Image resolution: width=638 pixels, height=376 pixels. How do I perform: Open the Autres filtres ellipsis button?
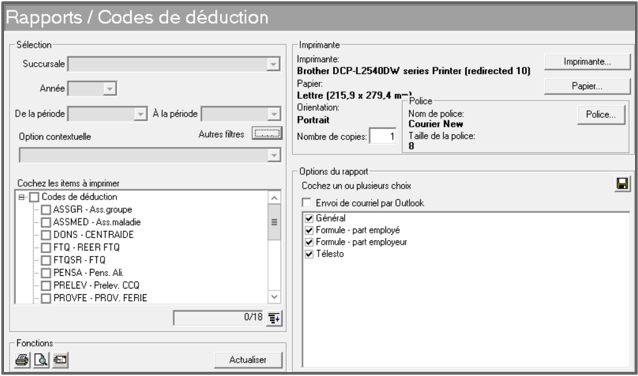click(267, 133)
